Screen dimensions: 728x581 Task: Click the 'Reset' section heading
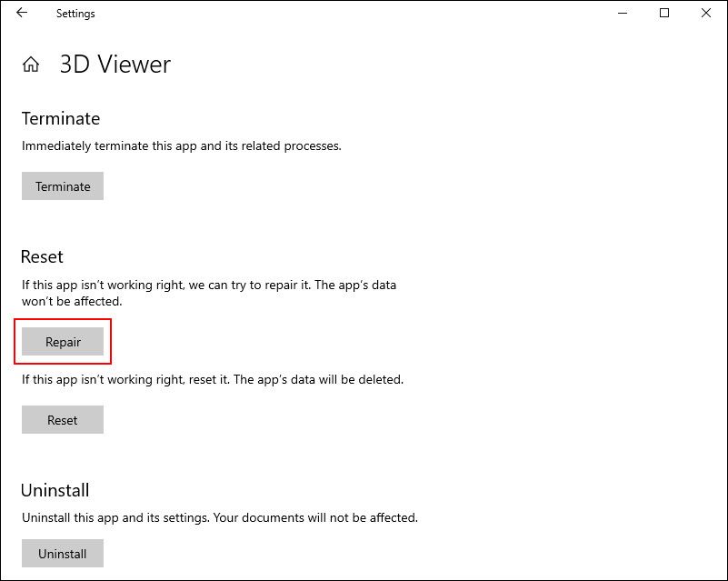(42, 256)
